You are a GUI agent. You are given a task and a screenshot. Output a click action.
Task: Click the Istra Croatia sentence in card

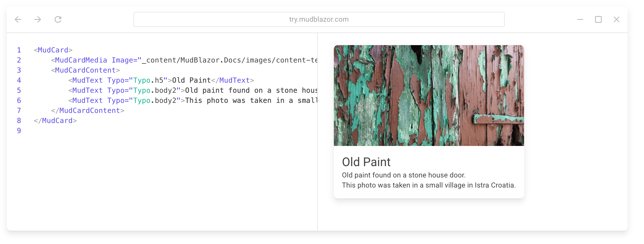click(428, 185)
